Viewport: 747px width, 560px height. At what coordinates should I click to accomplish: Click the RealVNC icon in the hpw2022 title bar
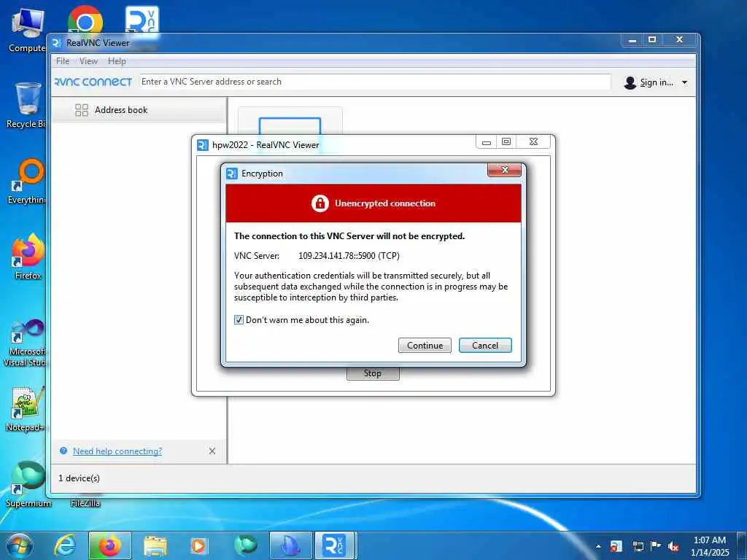[x=203, y=145]
